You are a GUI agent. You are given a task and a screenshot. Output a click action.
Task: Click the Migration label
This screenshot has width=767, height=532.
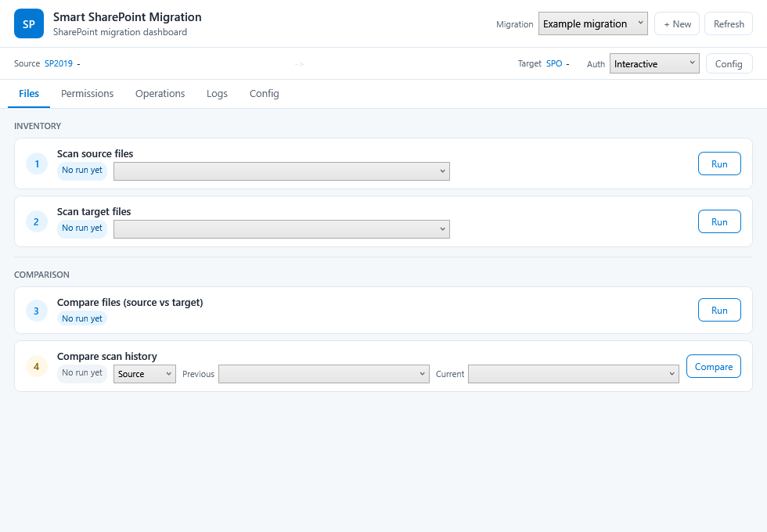tap(515, 24)
